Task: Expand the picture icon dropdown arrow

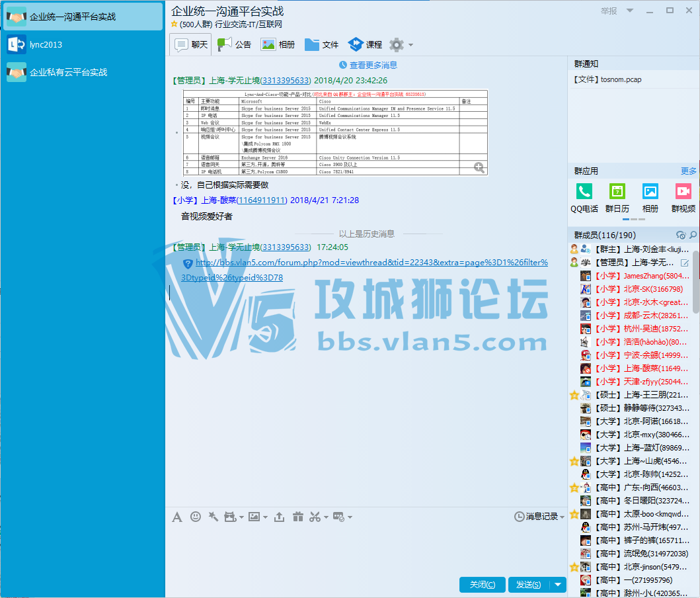Action: point(265,517)
